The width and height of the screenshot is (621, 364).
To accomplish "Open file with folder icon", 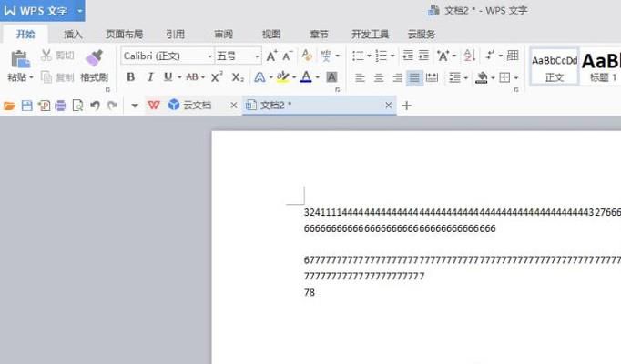I will pos(9,106).
